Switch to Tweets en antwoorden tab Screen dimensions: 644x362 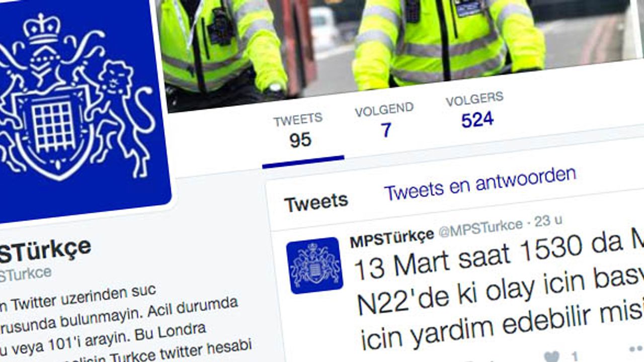point(480,183)
